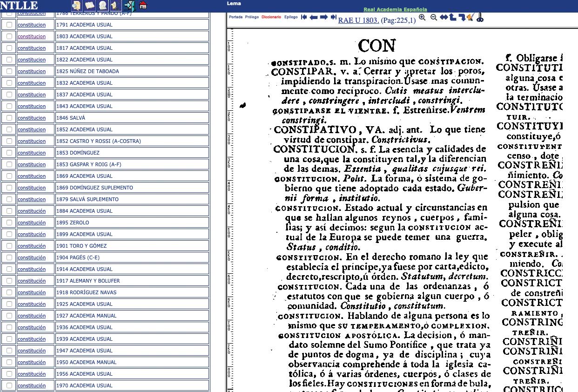Click the 1927 ACADEMIA MANUAL text
The width and height of the screenshot is (578, 392).
pos(87,316)
